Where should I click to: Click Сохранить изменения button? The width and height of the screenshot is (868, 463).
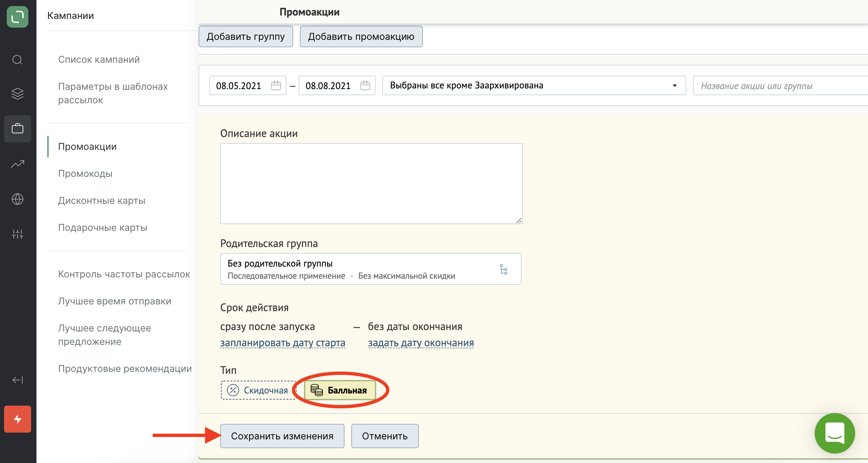coord(282,436)
